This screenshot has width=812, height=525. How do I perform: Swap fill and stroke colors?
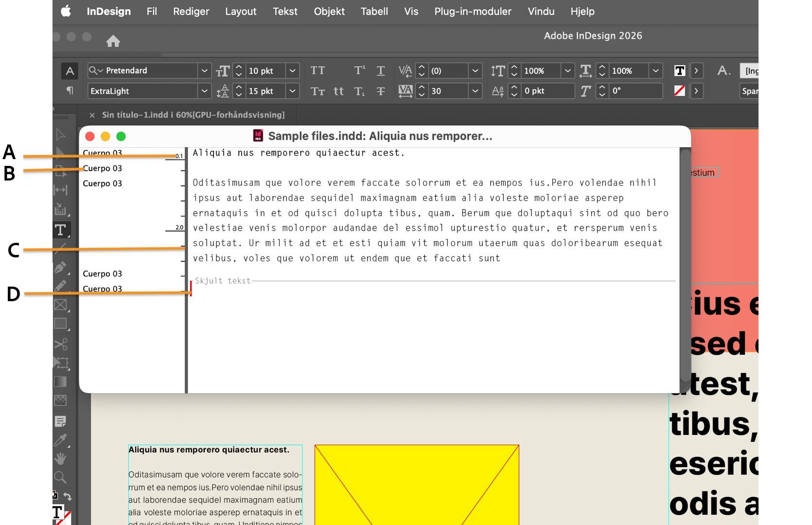click(68, 496)
